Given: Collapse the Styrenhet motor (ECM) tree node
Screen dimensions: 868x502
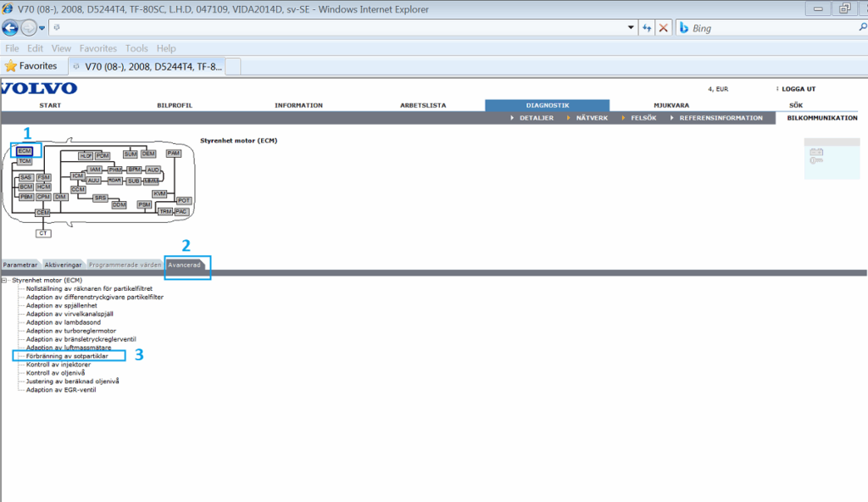Looking at the screenshot, I should click(5, 280).
